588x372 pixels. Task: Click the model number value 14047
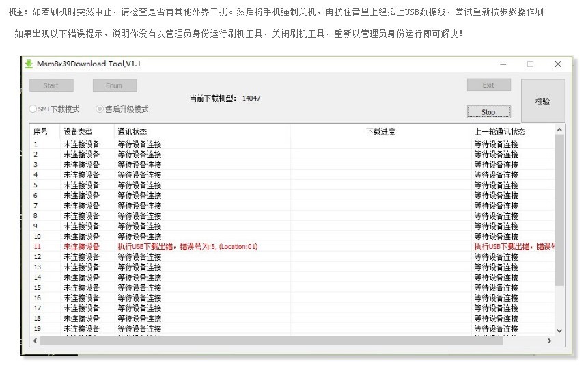tap(251, 98)
